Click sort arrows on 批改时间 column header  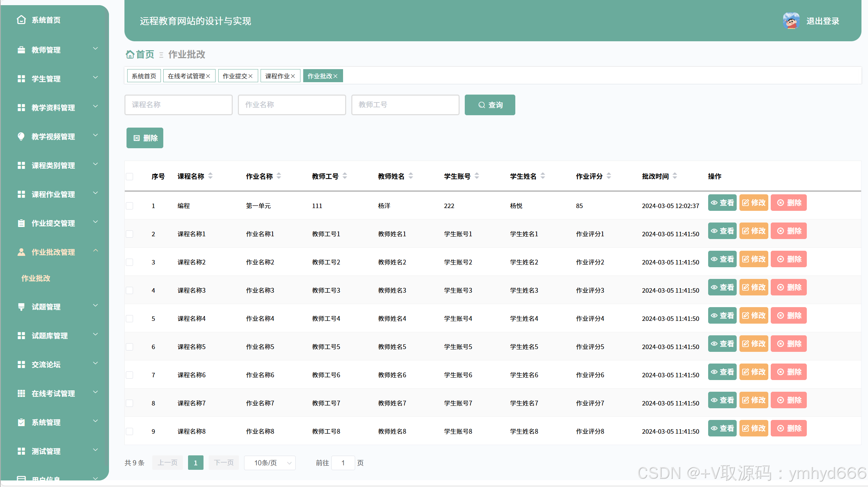[x=675, y=176]
